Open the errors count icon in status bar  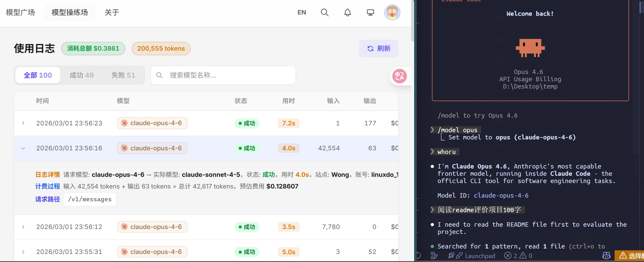[508, 256]
